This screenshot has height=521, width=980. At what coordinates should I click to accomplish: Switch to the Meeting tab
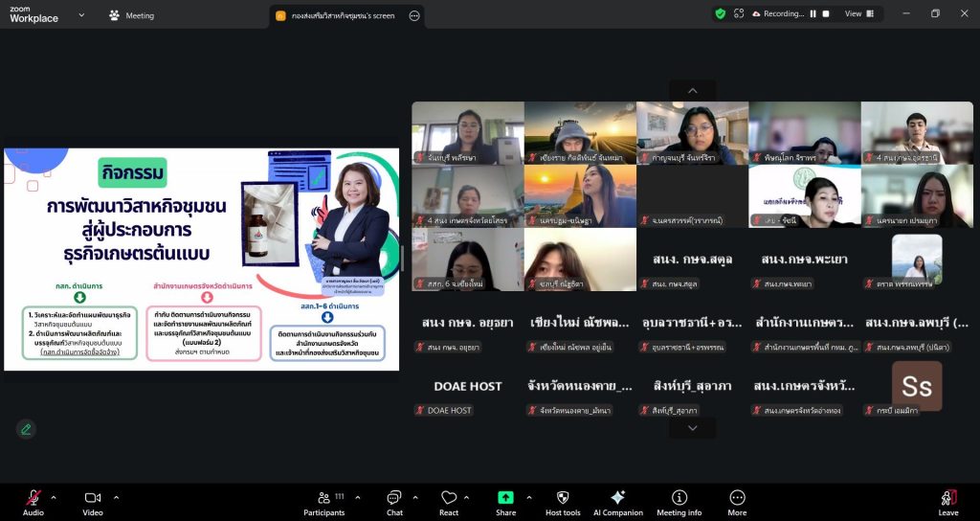131,15
